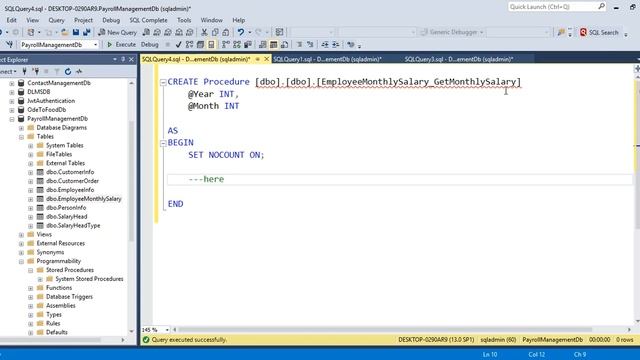The image size is (640, 360).
Task: Click the New Query toolbar button
Action: (x=118, y=32)
